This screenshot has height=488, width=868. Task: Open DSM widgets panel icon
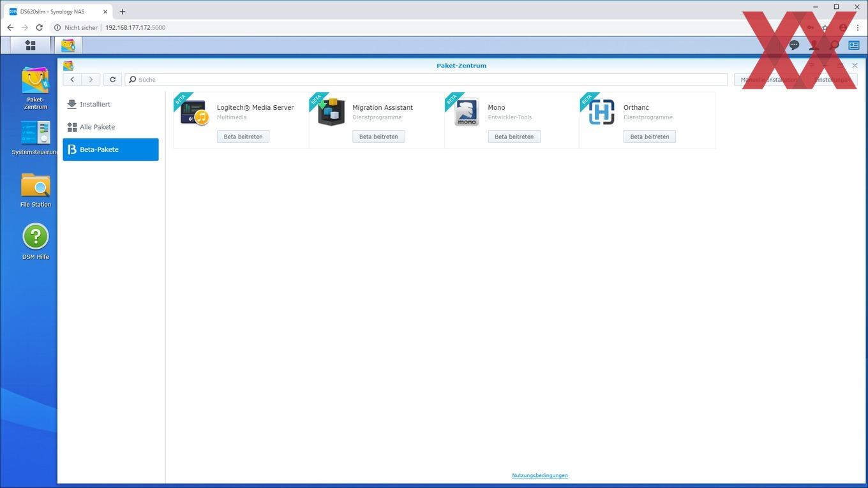tap(854, 45)
